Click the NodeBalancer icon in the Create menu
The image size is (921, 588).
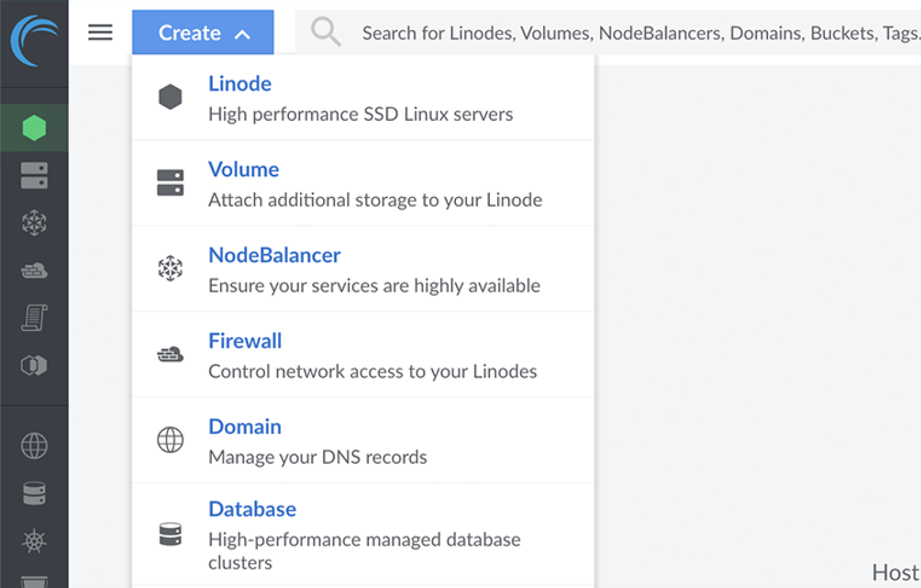pos(170,268)
